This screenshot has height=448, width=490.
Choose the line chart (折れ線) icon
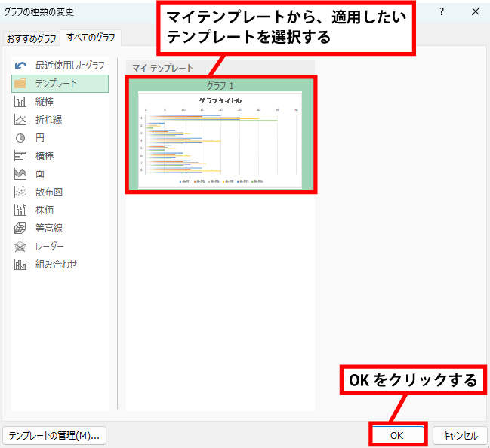pos(20,120)
